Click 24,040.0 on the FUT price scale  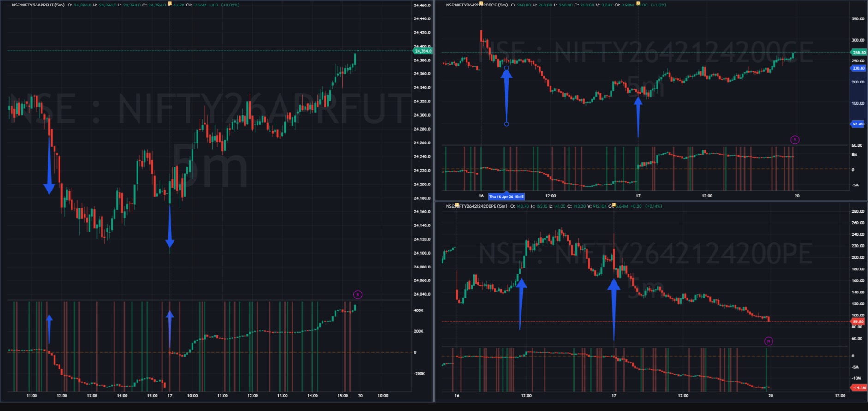(422, 294)
